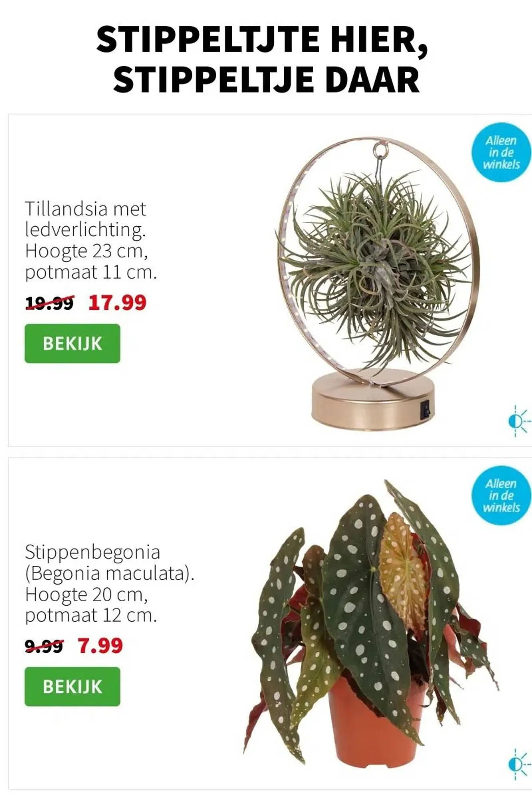Click the red 7.99 sale price
The image size is (532, 798).
(x=100, y=646)
